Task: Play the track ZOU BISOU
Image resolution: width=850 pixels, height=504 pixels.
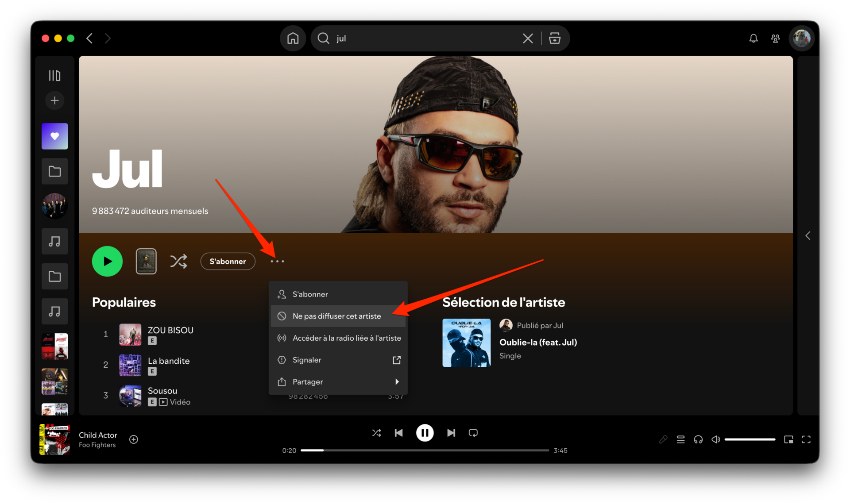Action: [170, 330]
